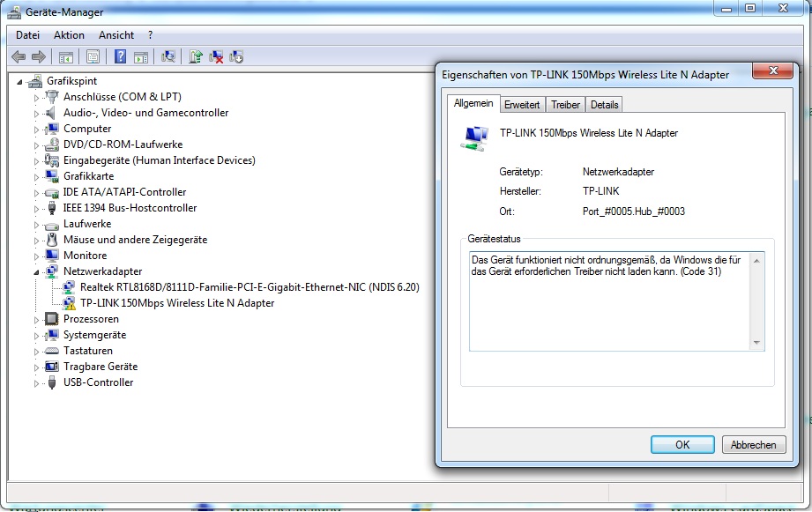This screenshot has width=812, height=512.
Task: Click the TP-LINK adapter warning icon in tree
Action: [69, 303]
